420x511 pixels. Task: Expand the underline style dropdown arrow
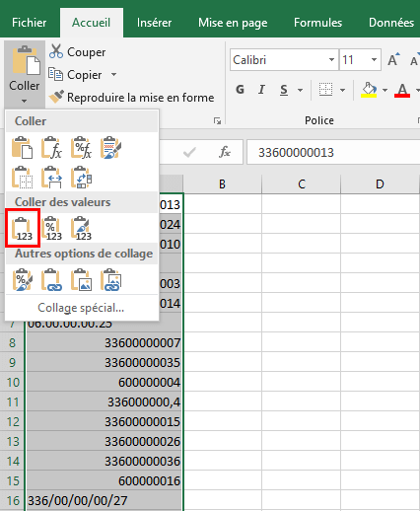pyautogui.click(x=300, y=90)
